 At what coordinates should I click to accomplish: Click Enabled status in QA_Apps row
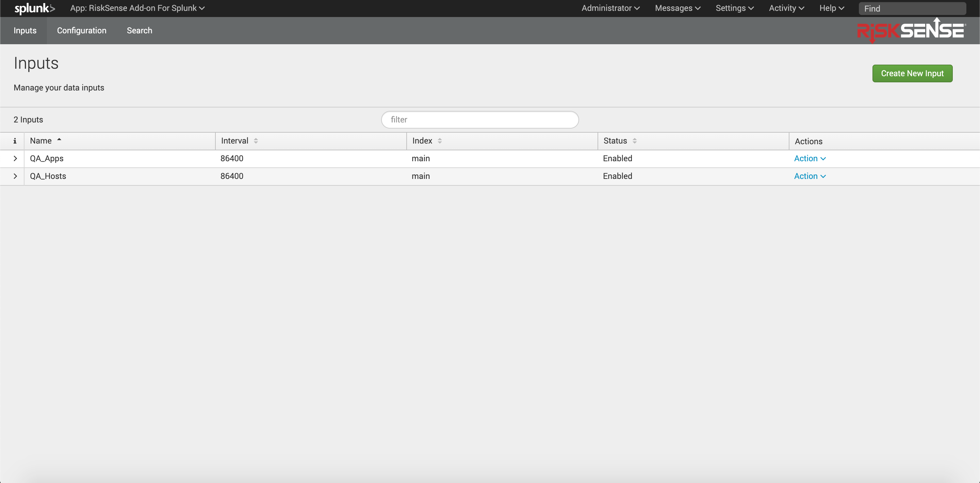[x=618, y=159]
